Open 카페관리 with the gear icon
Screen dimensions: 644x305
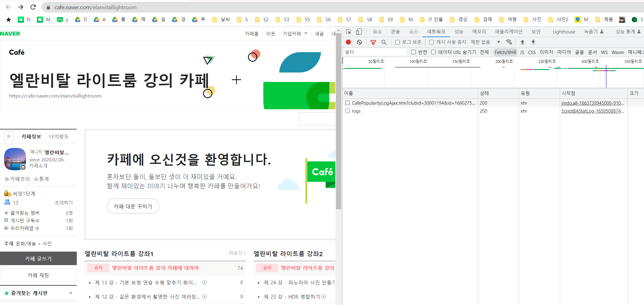pyautogui.click(x=17, y=179)
